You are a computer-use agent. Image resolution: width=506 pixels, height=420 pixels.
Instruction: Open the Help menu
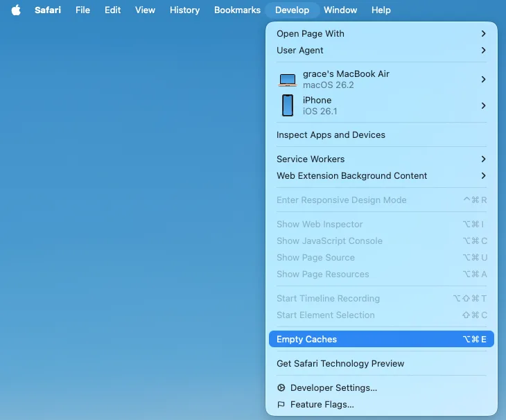pyautogui.click(x=381, y=10)
